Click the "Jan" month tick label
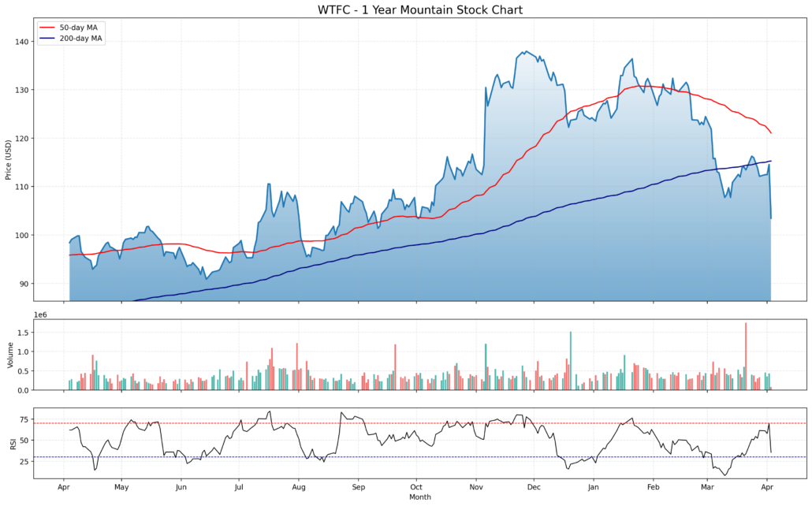Screen dimensions: 812x506 [594, 487]
